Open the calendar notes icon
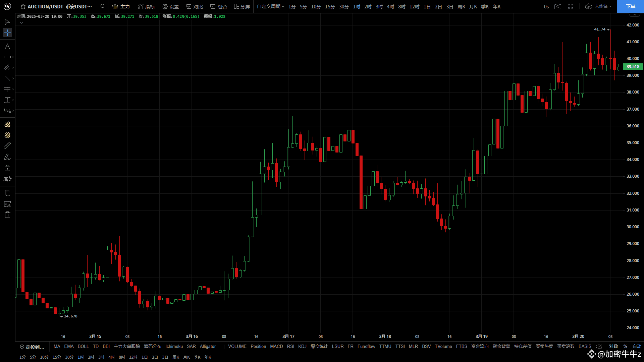The width and height of the screenshot is (644, 362). point(7,204)
